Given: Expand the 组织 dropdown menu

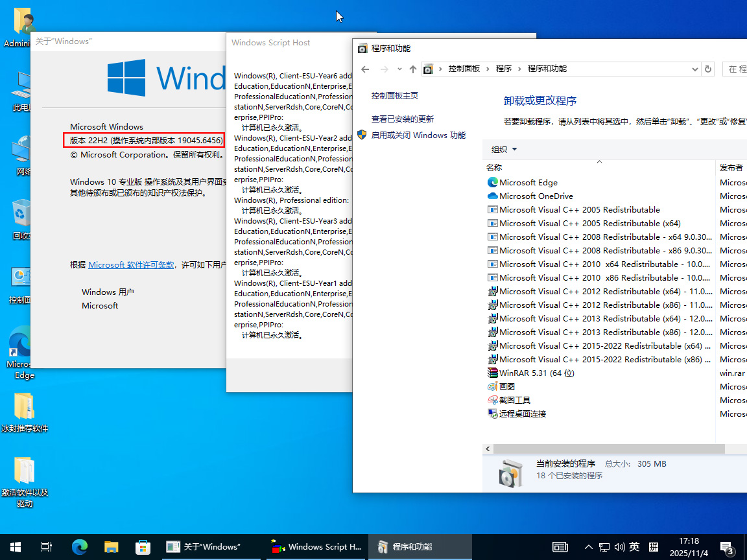Looking at the screenshot, I should pos(504,150).
